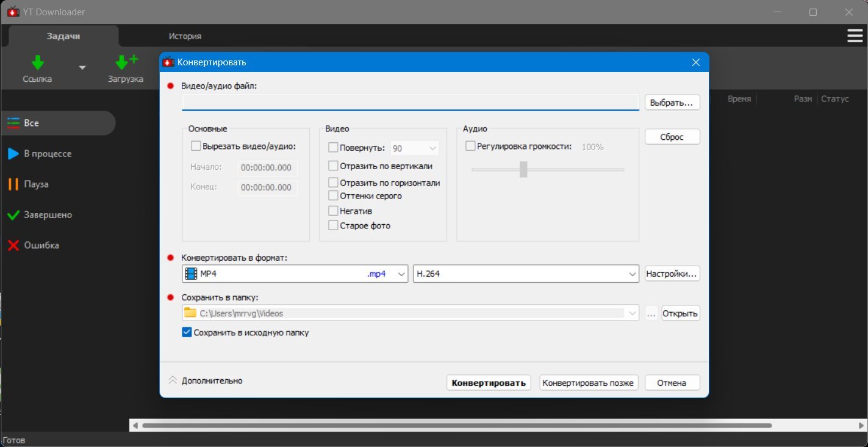Switch to the История tab
The width and height of the screenshot is (868, 447).
pos(185,36)
